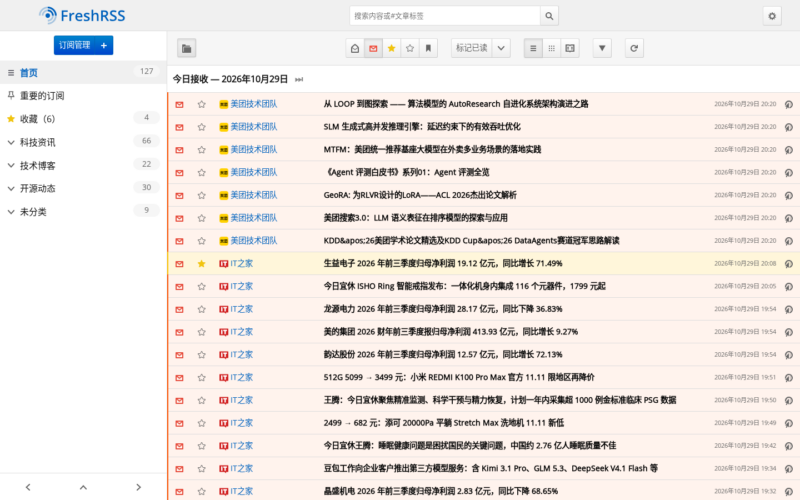Click date 2026年10月29日 20:08 on 生益电子 row
800x500 pixels.
(745, 264)
